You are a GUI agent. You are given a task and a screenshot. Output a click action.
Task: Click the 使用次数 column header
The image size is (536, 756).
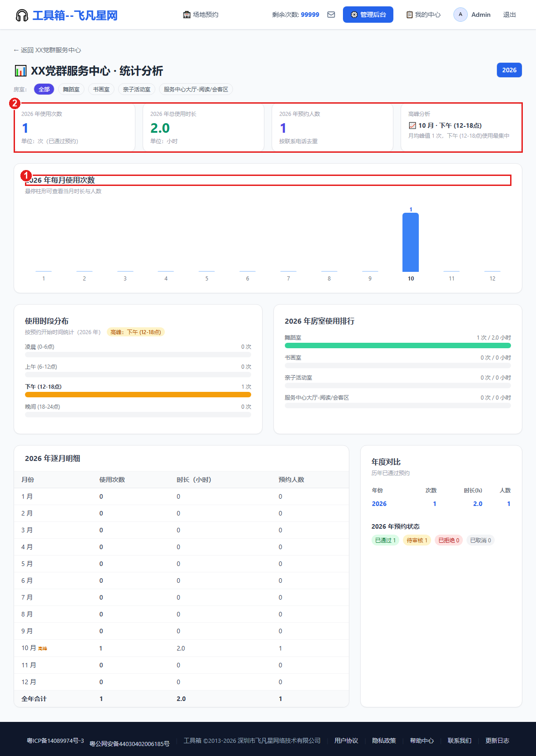click(x=112, y=480)
